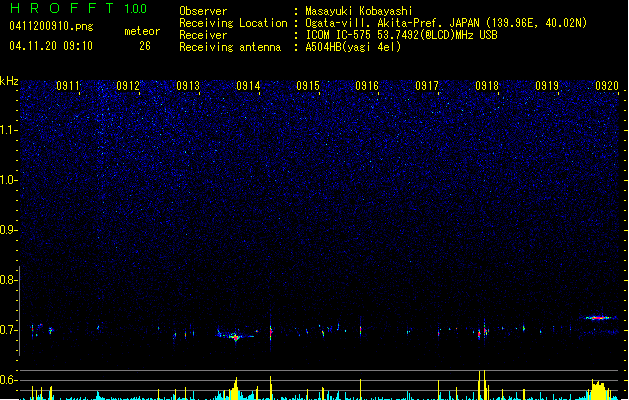Viewport: 629px width, 400px height.
Task: Click the 0914 time marker
Action: pyautogui.click(x=248, y=86)
